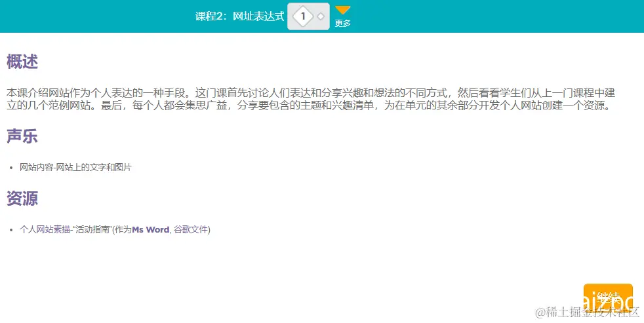644x323 pixels.
Task: Select the 概述 heading
Action: point(22,62)
